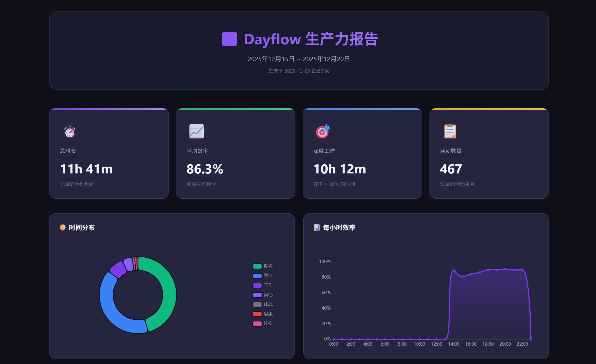Click the 其他 legend label

[268, 295]
